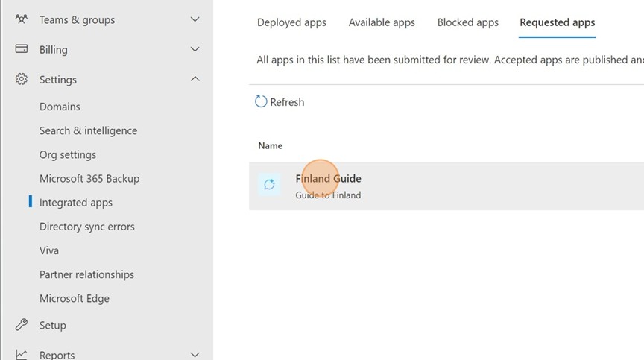This screenshot has width=644, height=360.
Task: Collapse the Settings section chevron
Action: 195,79
